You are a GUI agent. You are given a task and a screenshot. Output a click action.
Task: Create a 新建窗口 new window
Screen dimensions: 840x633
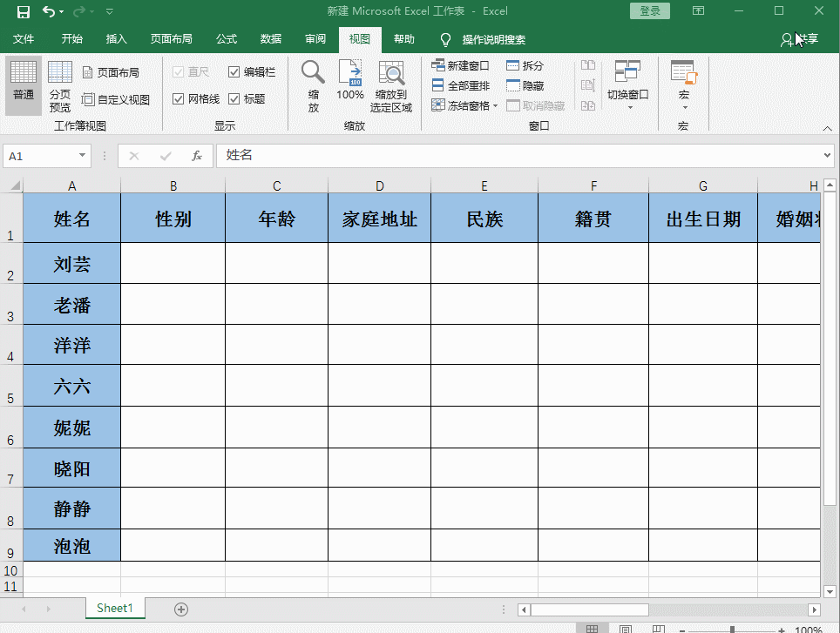tap(460, 64)
